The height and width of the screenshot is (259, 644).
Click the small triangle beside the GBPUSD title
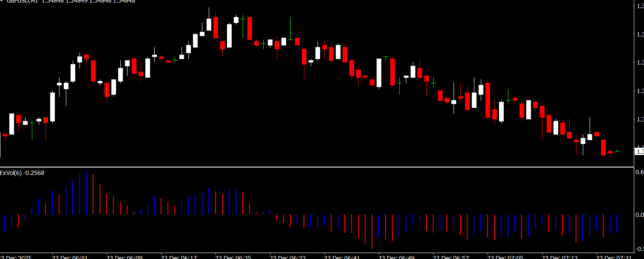point(2,1)
